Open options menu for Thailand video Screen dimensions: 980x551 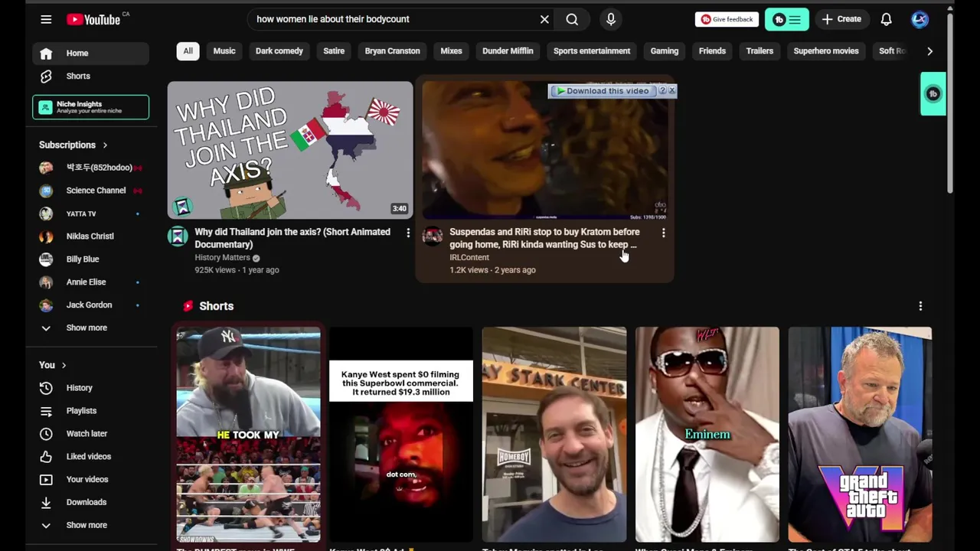408,233
